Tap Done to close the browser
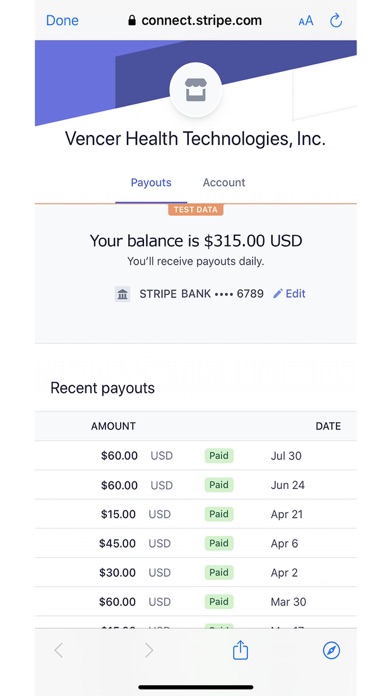 click(x=62, y=20)
